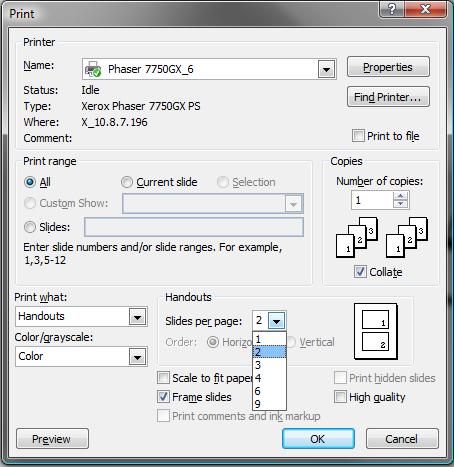Toggle the Frame slides checkbox

coord(163,397)
